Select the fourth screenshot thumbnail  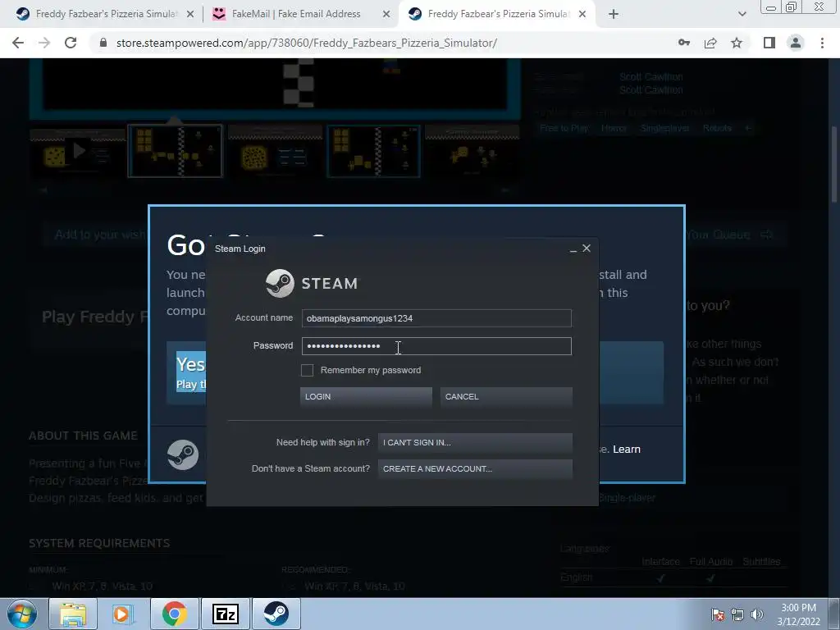[x=373, y=152]
